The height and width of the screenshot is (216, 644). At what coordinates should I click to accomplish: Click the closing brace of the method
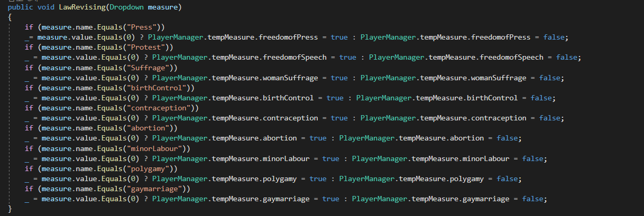(x=10, y=208)
